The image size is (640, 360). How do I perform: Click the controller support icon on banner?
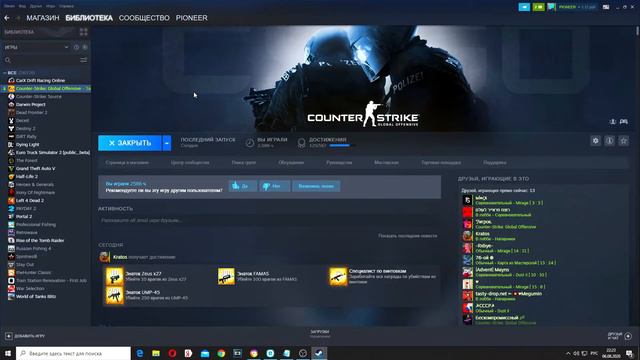(624, 122)
